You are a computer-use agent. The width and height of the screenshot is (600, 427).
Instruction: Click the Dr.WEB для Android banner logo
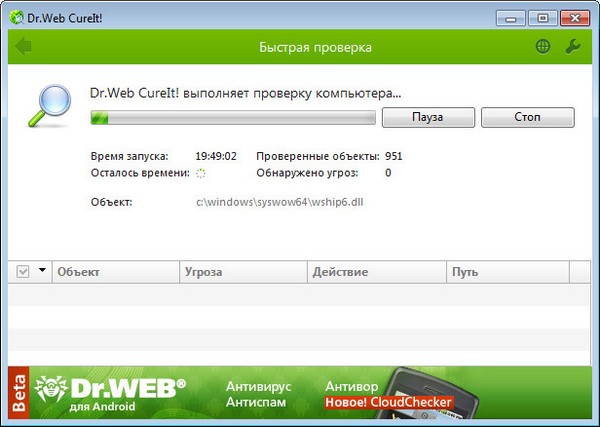(109, 393)
